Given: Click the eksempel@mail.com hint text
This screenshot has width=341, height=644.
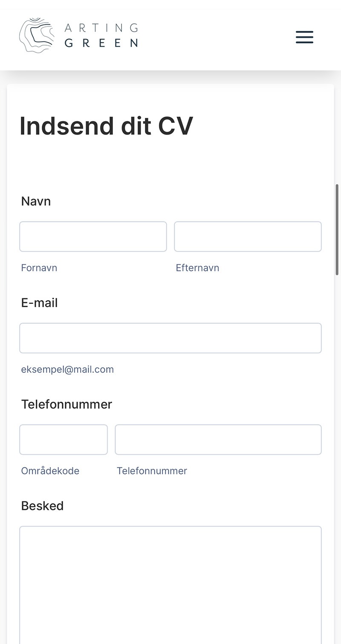Looking at the screenshot, I should (x=67, y=370).
